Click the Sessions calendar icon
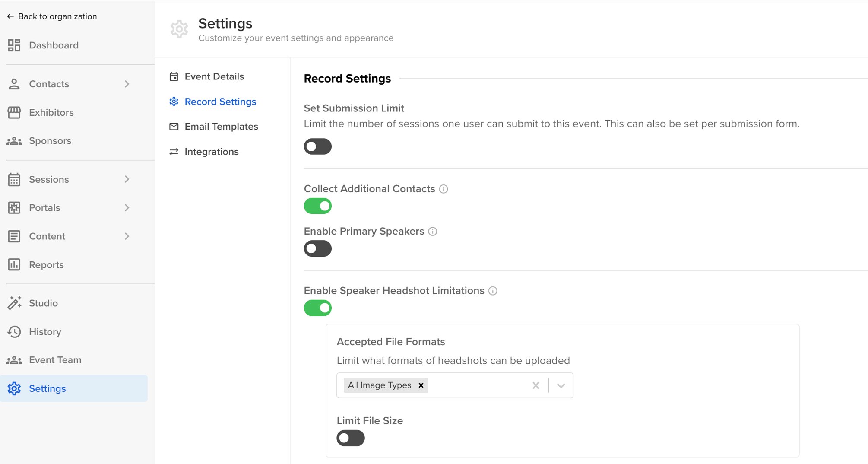 (x=14, y=179)
